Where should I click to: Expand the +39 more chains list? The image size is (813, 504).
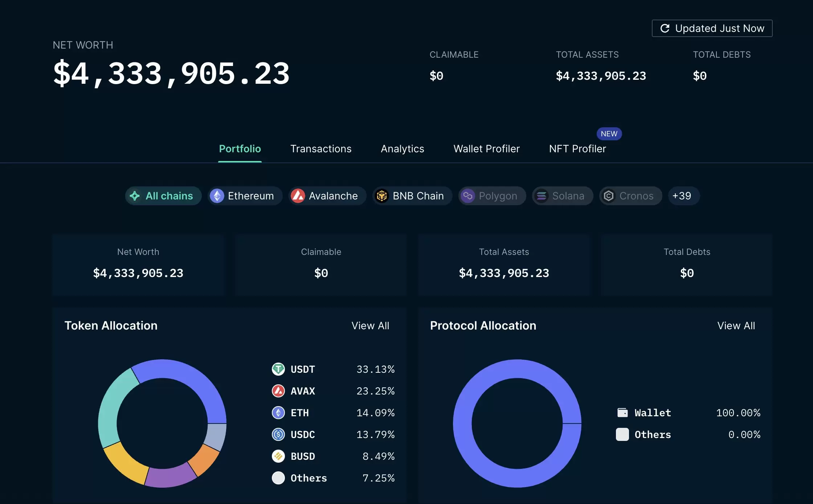pyautogui.click(x=682, y=196)
